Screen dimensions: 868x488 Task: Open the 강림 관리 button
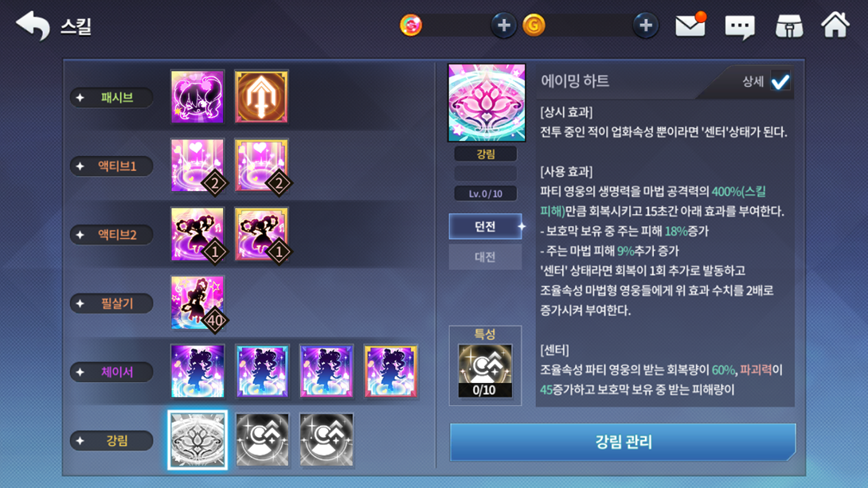coord(623,442)
